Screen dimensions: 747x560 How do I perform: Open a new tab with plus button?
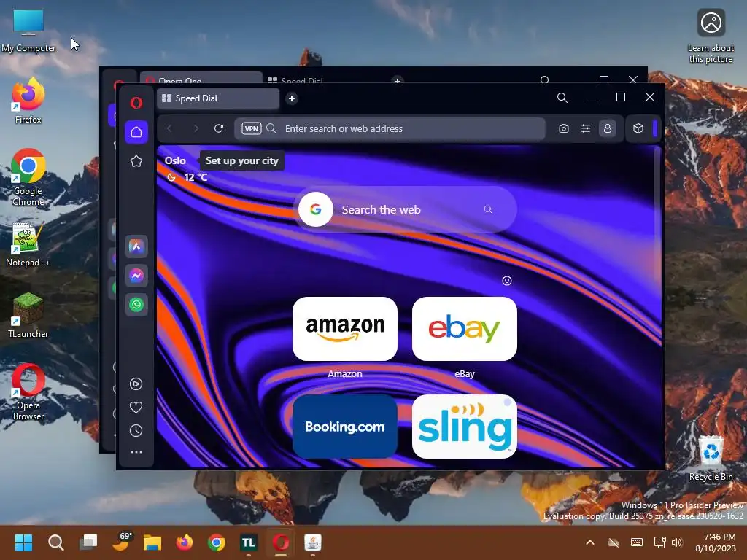click(292, 98)
